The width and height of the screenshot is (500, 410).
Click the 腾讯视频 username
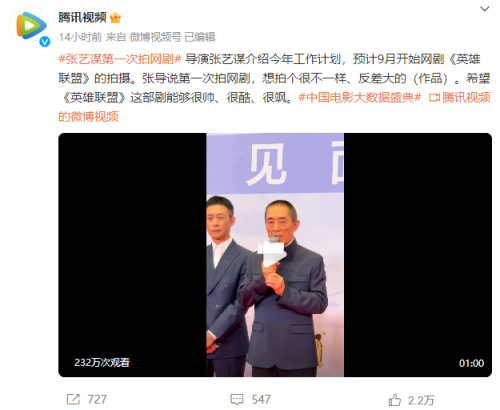point(82,17)
